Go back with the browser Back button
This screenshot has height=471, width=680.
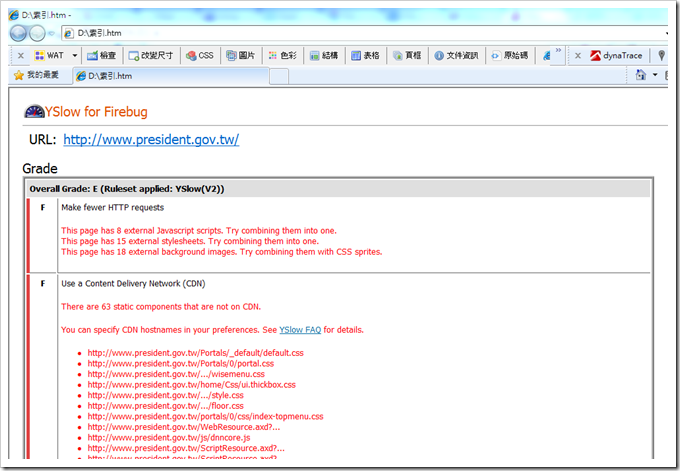click(18, 33)
